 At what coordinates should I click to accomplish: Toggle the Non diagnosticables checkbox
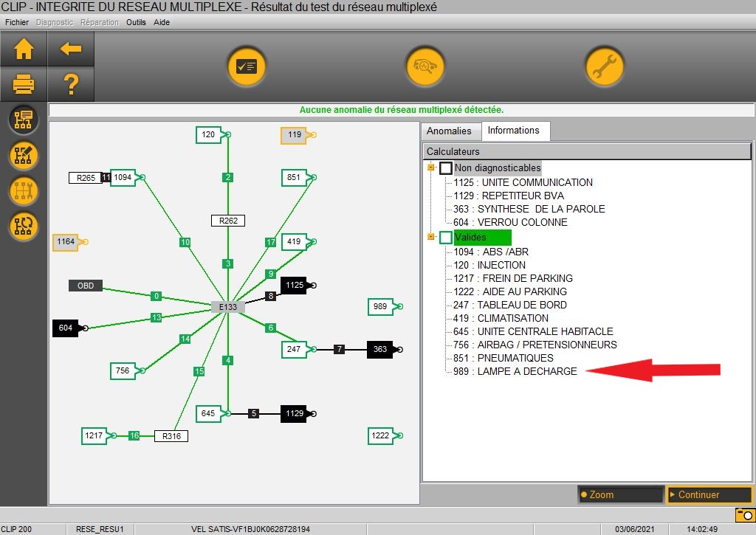point(446,168)
